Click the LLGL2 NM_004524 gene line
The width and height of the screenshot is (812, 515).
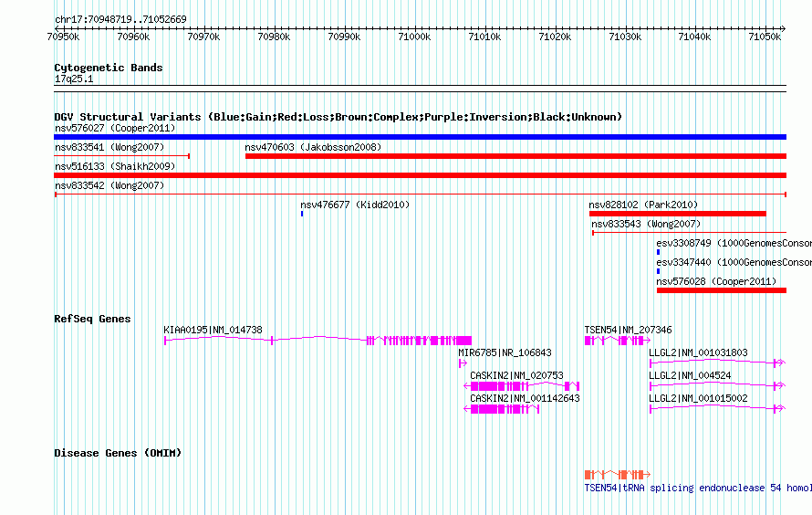(x=718, y=385)
